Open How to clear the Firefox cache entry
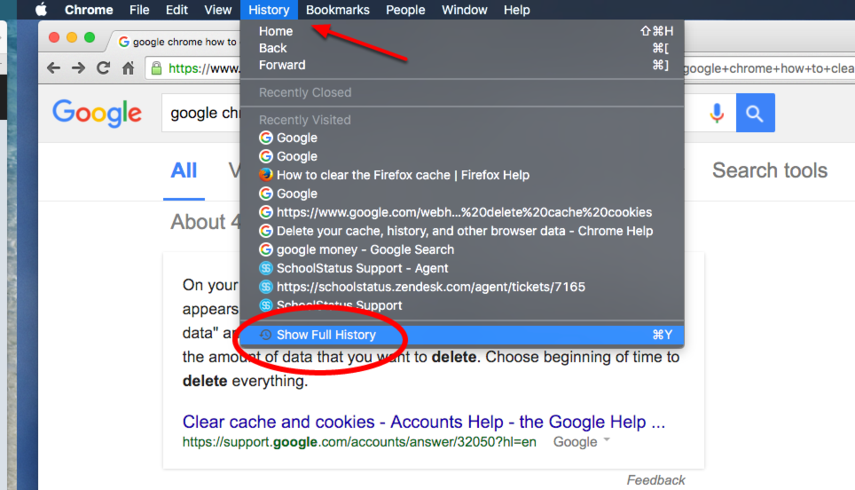This screenshot has width=855, height=490. 462,175
